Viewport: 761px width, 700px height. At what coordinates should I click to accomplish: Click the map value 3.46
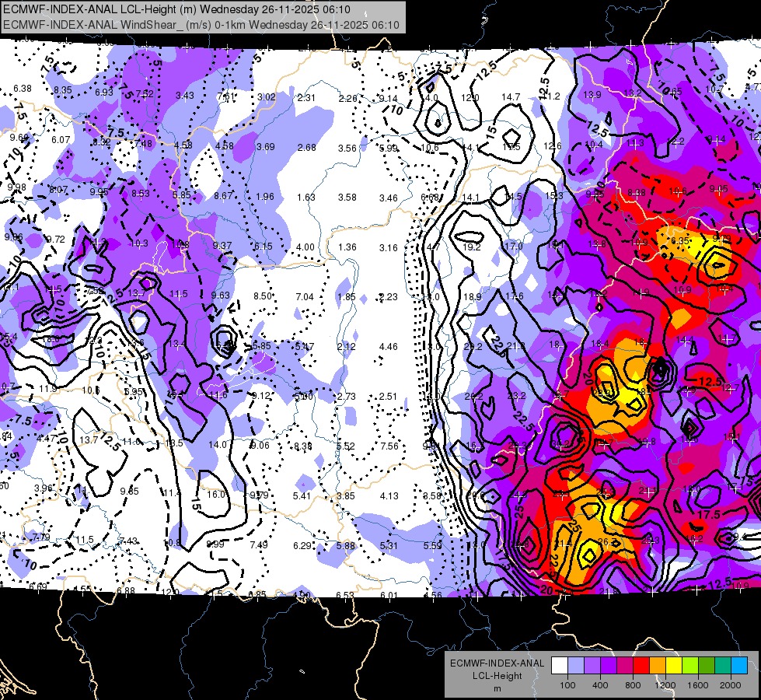click(x=389, y=198)
